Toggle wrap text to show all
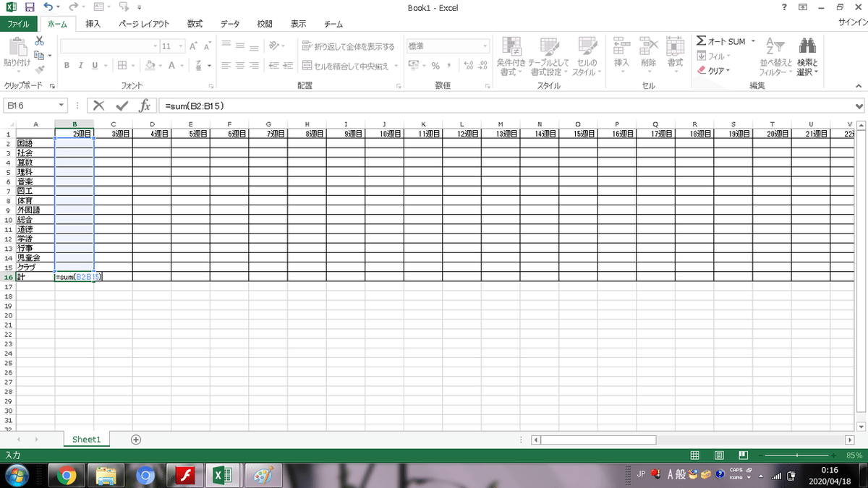868x488 pixels. (348, 46)
